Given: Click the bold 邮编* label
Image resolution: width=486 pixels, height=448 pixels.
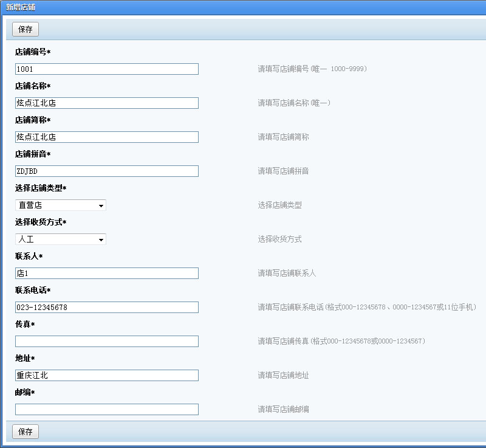Looking at the screenshot, I should [x=25, y=393].
